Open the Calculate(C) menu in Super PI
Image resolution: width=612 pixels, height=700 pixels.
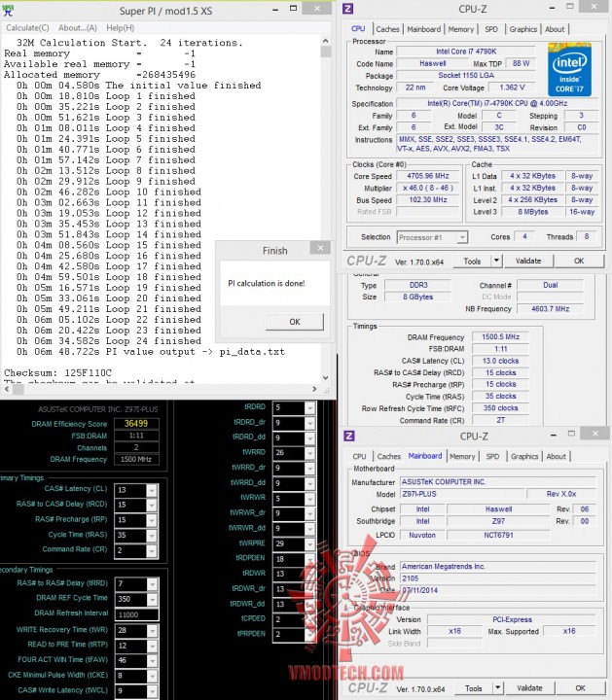[x=27, y=27]
